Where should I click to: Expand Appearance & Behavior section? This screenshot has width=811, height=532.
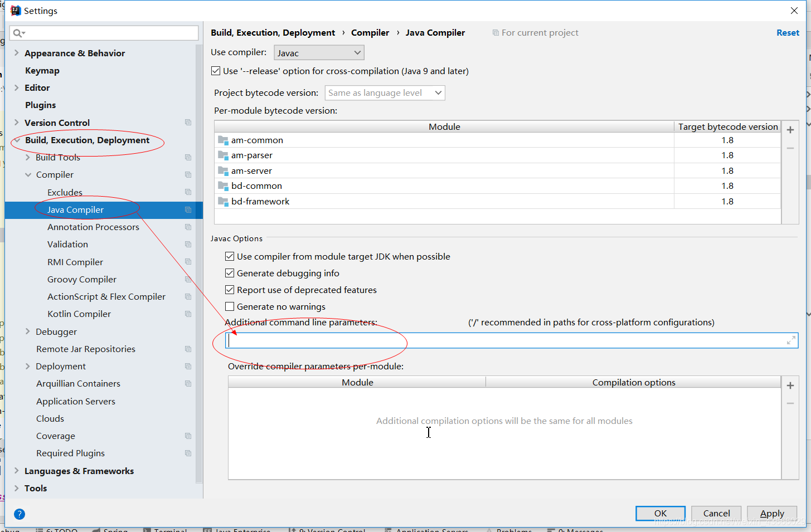[x=17, y=53]
